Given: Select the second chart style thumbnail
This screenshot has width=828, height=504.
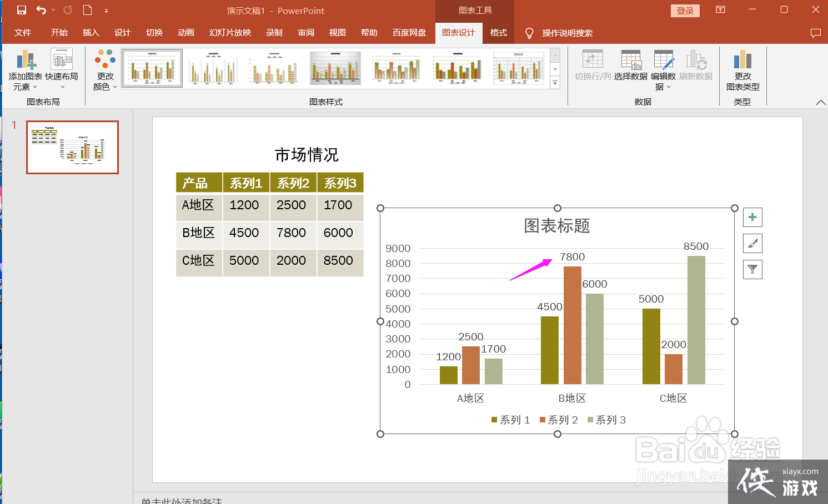Looking at the screenshot, I should (213, 68).
